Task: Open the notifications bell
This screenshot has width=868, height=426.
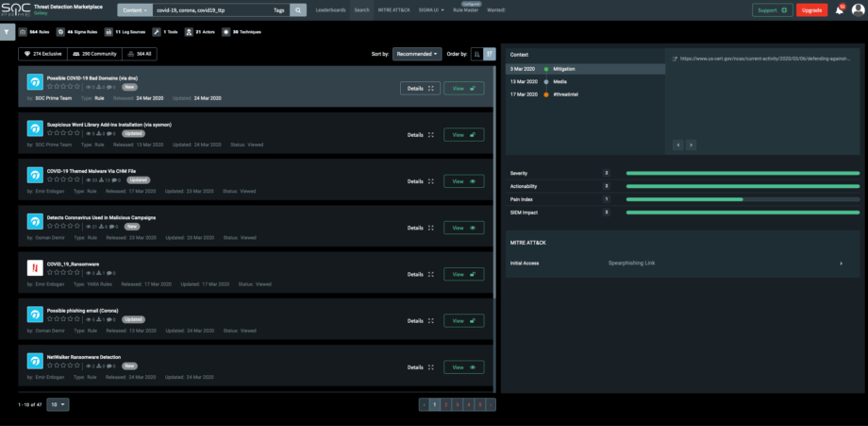Action: click(x=840, y=10)
